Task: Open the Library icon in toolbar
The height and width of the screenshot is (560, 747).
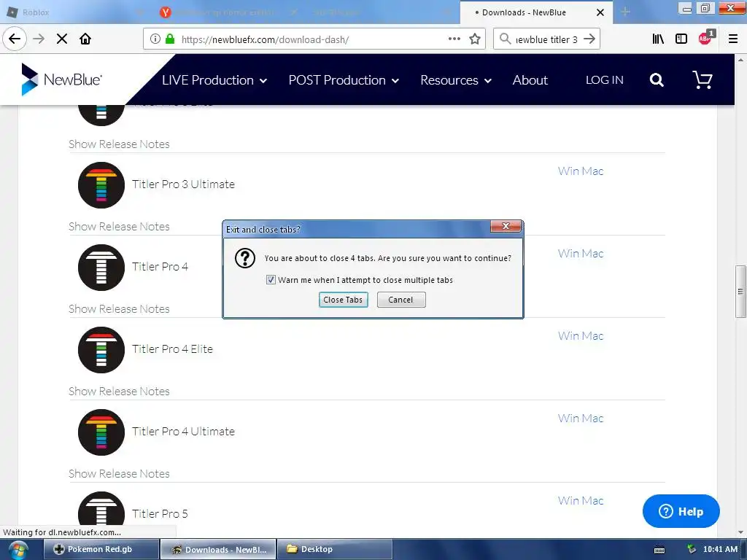Action: click(658, 39)
